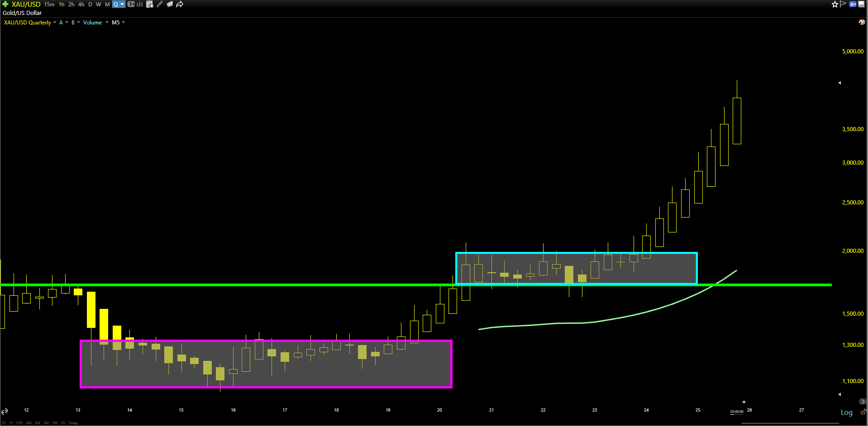
Task: Click the 1,100.00 price axis label
Action: pyautogui.click(x=853, y=381)
